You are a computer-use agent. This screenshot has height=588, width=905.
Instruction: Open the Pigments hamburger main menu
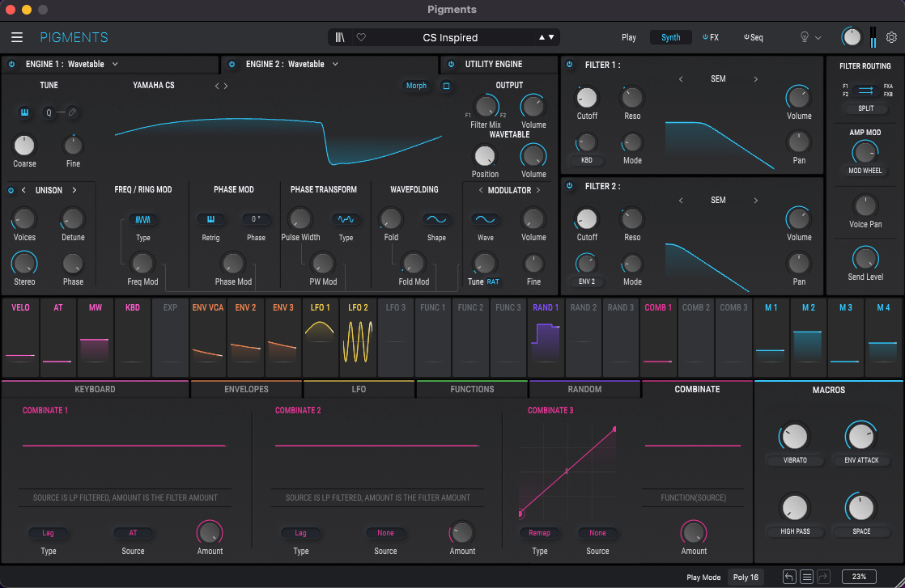(x=16, y=36)
